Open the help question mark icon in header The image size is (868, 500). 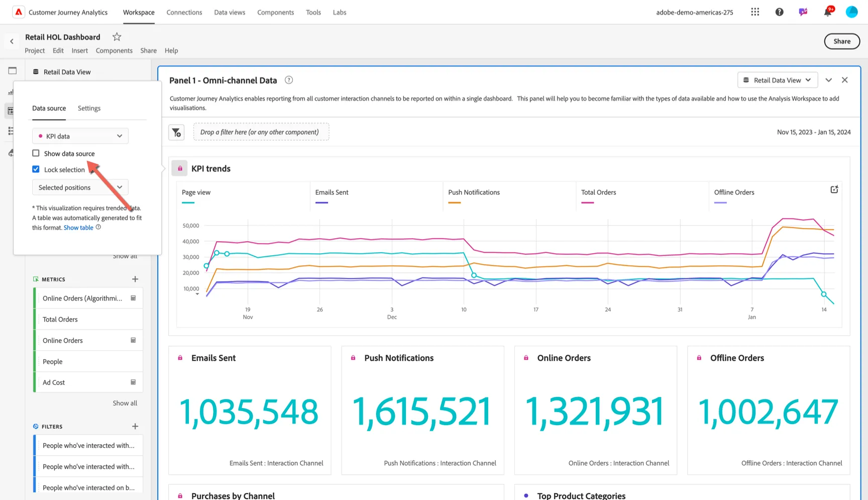click(x=779, y=12)
